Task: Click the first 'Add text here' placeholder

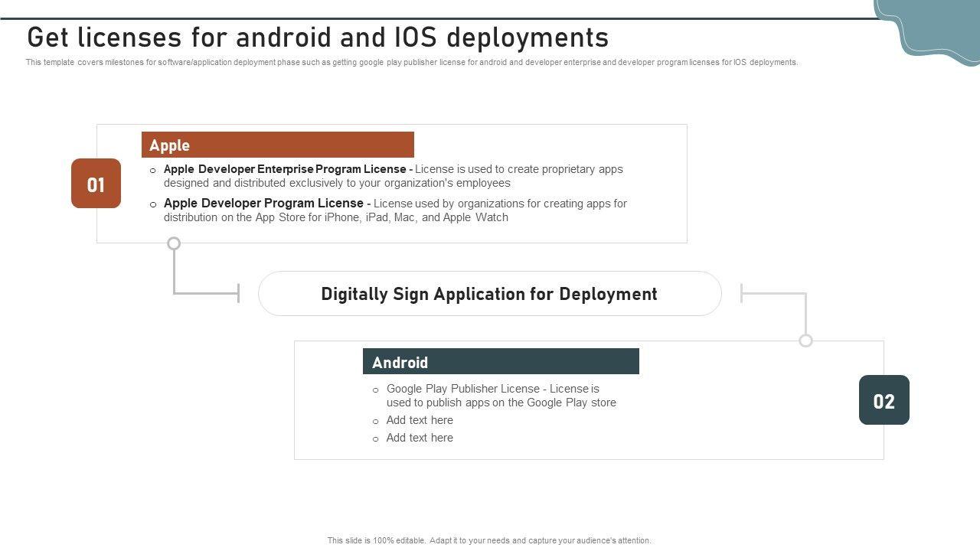Action: pos(420,420)
